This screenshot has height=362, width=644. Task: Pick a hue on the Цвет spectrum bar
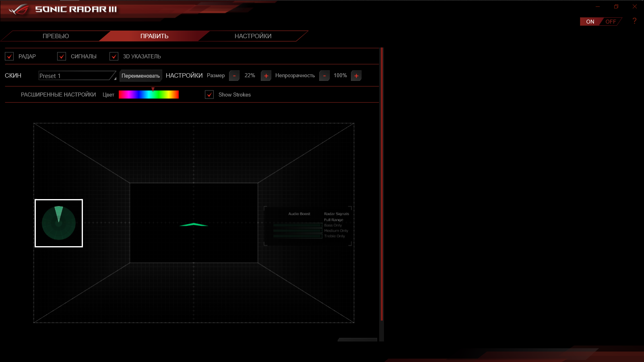(149, 95)
